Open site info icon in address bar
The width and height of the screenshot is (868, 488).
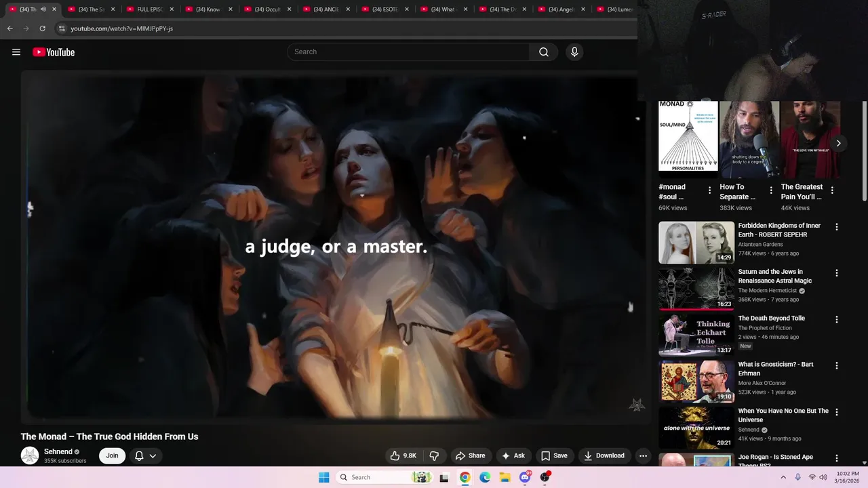coord(62,28)
